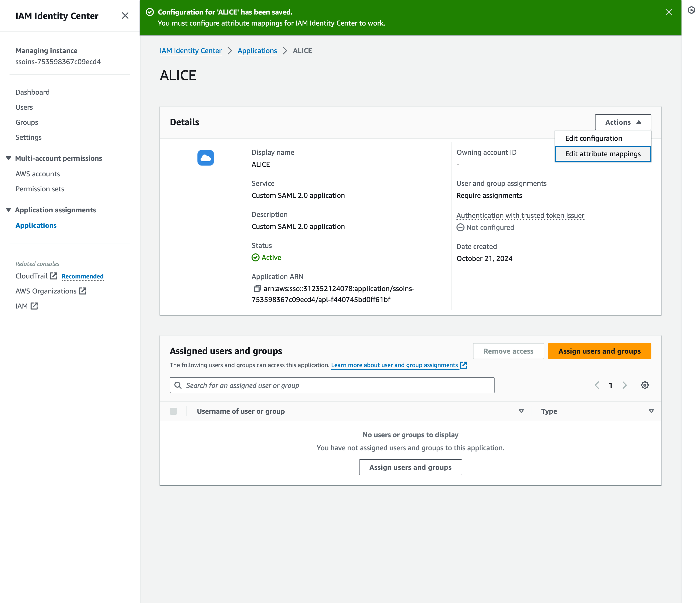The width and height of the screenshot is (700, 603).
Task: Collapse the Application assignments section
Action: [9, 210]
